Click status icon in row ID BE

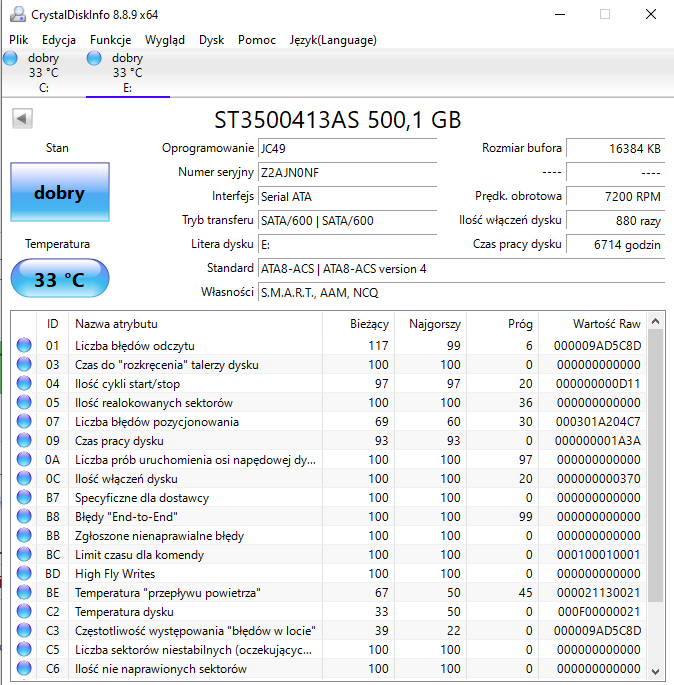(24, 592)
